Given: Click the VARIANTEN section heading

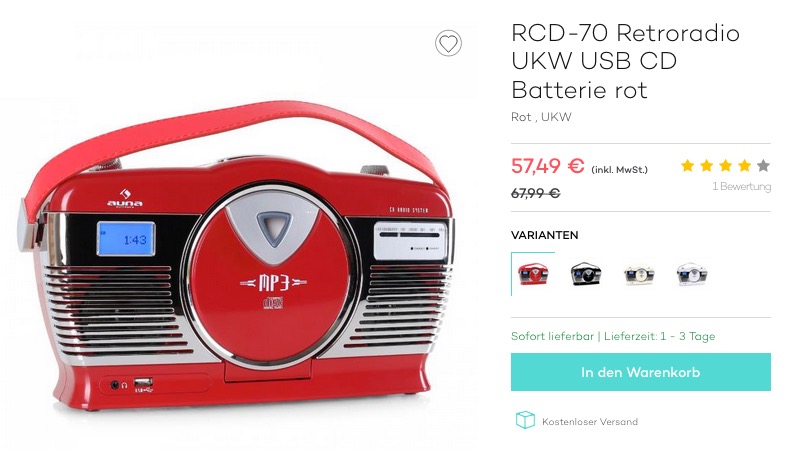Looking at the screenshot, I should point(545,235).
